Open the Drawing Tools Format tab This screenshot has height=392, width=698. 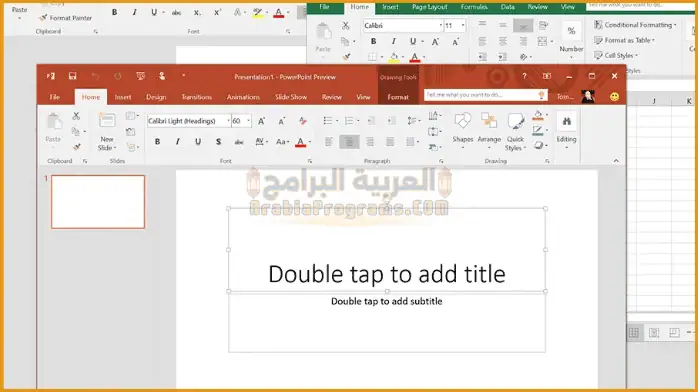click(x=398, y=97)
